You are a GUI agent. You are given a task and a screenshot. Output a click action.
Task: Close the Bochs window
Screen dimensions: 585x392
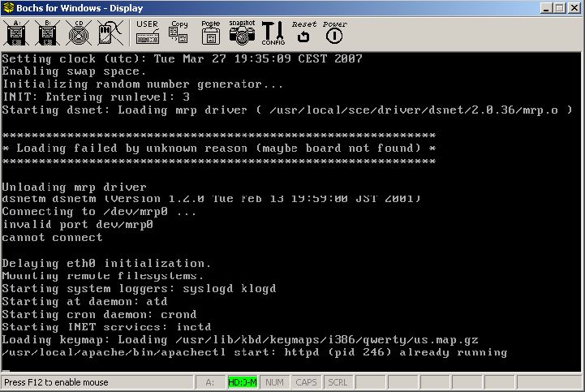tap(574, 8)
